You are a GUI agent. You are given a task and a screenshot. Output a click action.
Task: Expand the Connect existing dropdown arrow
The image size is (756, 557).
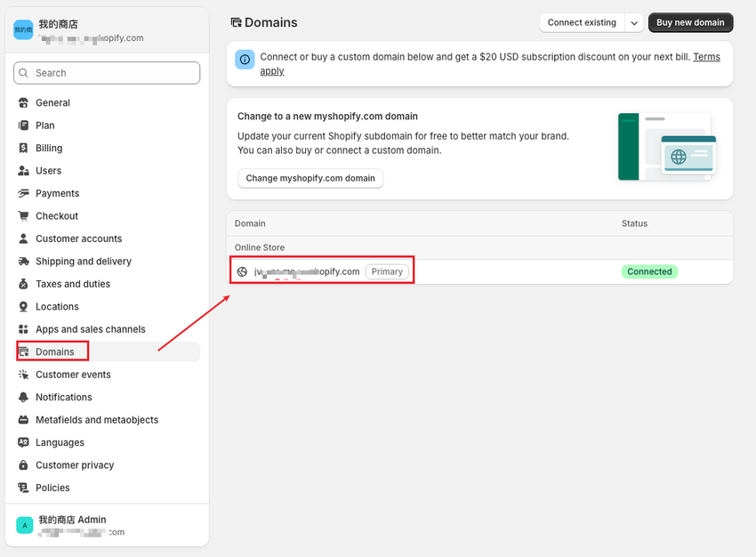634,22
